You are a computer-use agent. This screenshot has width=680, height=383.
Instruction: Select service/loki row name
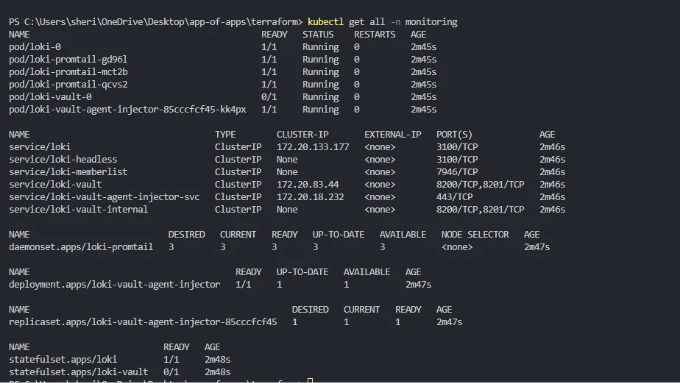point(39,147)
